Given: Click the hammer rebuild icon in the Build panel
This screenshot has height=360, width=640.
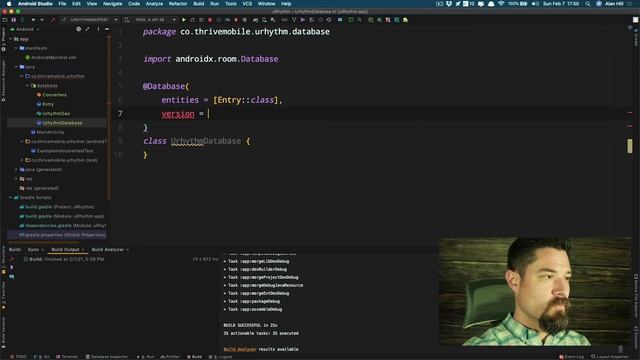Looking at the screenshot, I should [11, 259].
